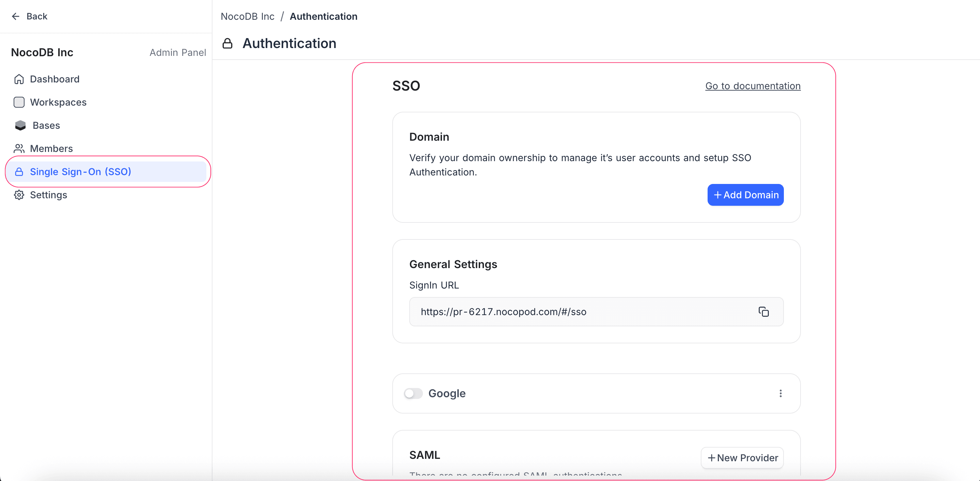Enable the Google SSO toggle
Image resolution: width=980 pixels, height=481 pixels.
pos(413,393)
